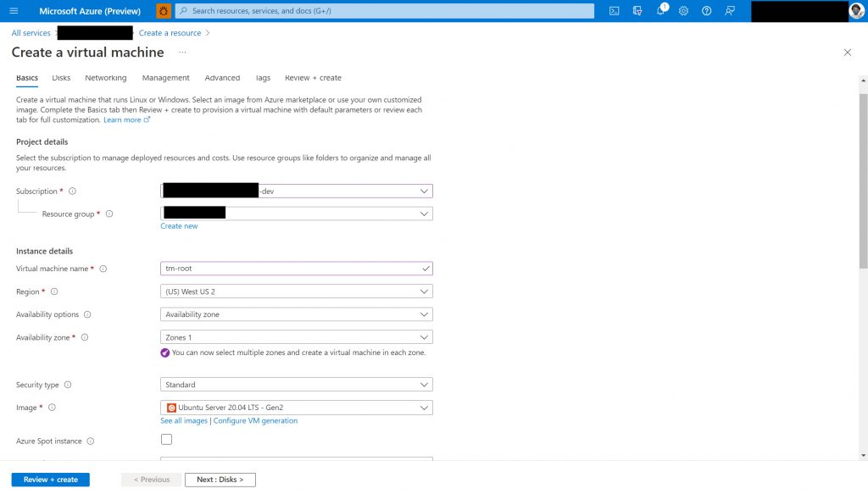Click the Previous button
Screen dimensions: 868x494
152,480
